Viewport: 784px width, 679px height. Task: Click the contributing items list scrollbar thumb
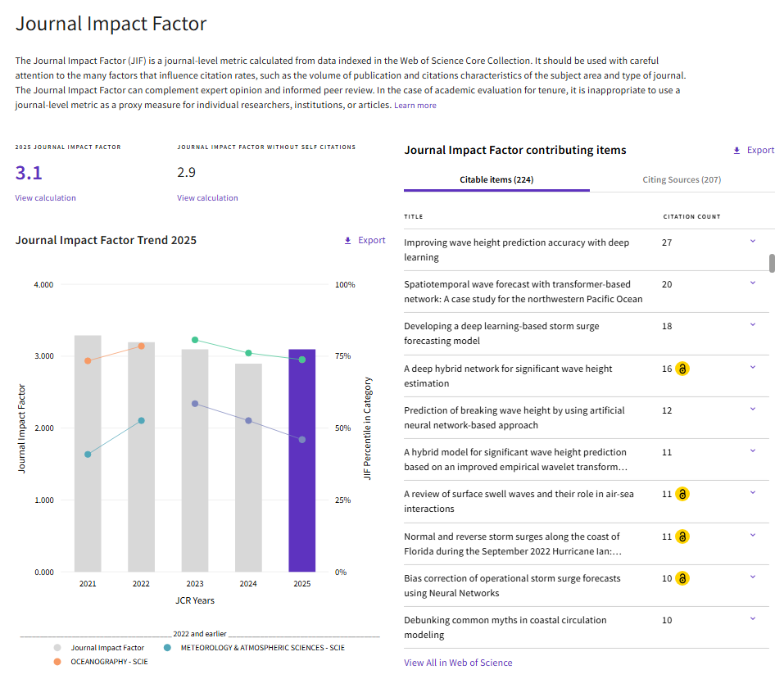point(772,263)
